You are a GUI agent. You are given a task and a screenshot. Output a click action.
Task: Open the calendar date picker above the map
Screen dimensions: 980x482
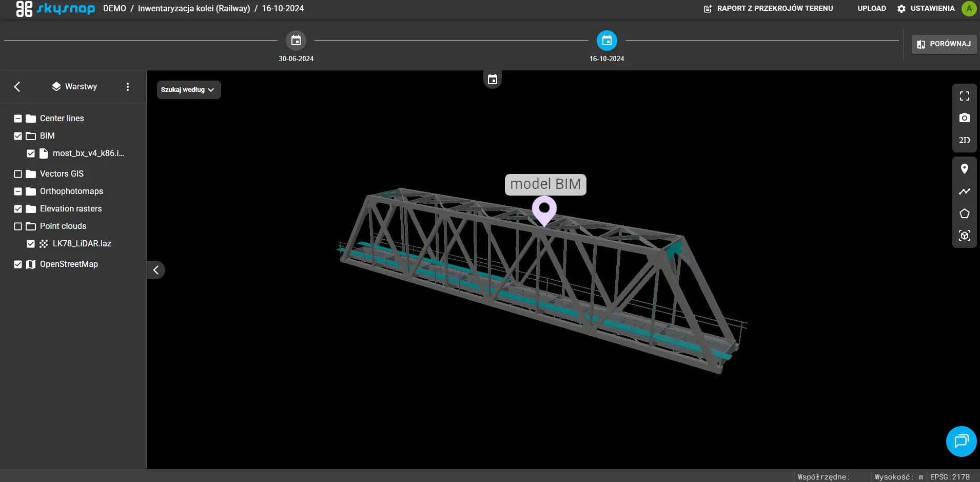[492, 79]
